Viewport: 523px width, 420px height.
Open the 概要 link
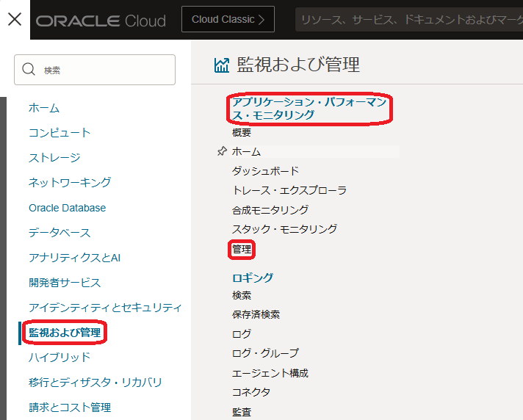coord(242,132)
